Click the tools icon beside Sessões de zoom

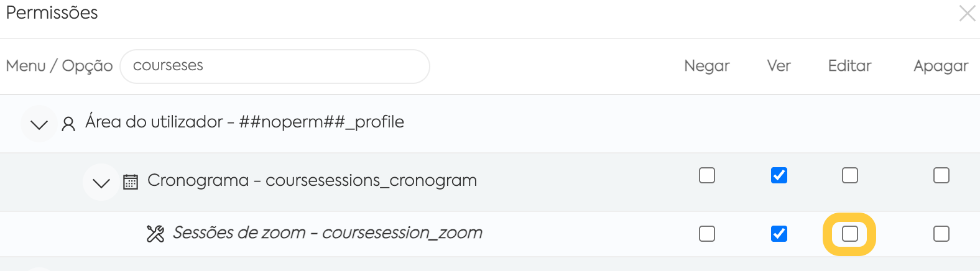click(x=155, y=234)
